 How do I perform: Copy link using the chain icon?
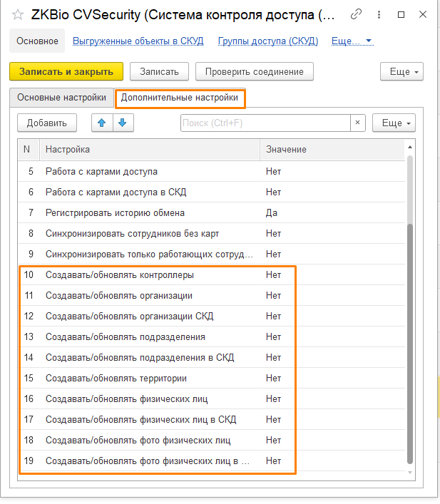pos(357,14)
